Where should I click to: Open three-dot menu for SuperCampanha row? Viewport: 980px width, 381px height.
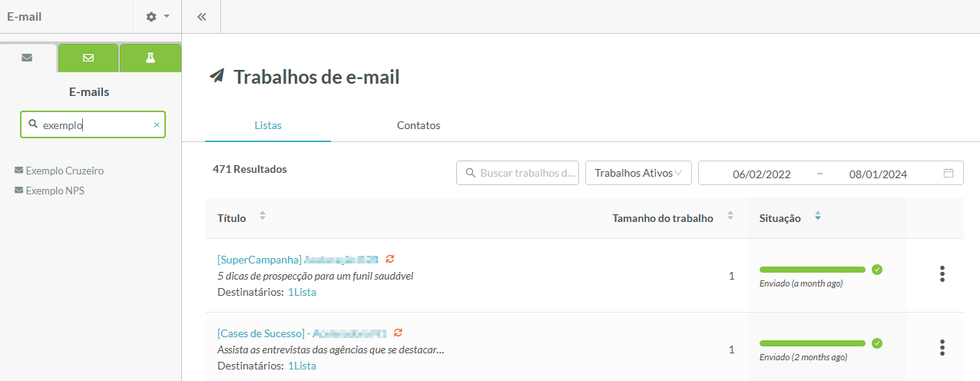[942, 274]
